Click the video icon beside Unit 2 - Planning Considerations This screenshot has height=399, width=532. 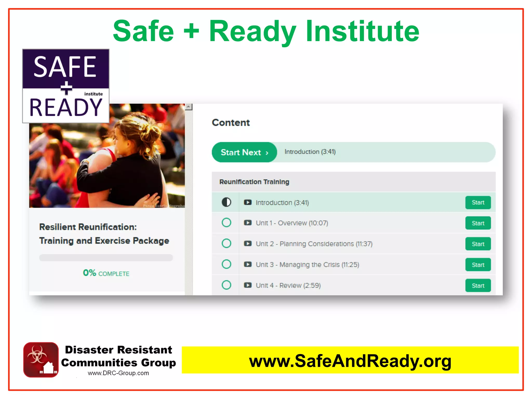248,244
